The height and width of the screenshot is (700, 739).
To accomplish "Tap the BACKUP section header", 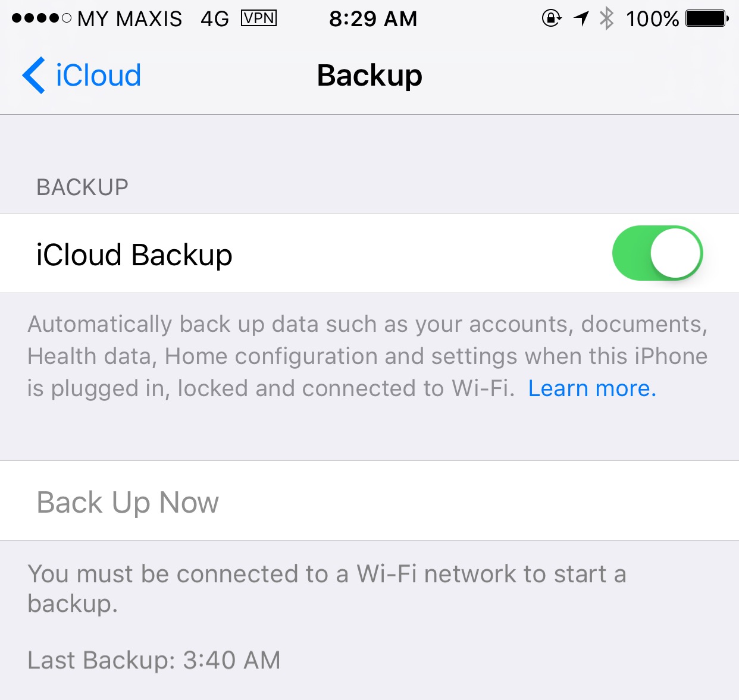I will click(x=82, y=187).
